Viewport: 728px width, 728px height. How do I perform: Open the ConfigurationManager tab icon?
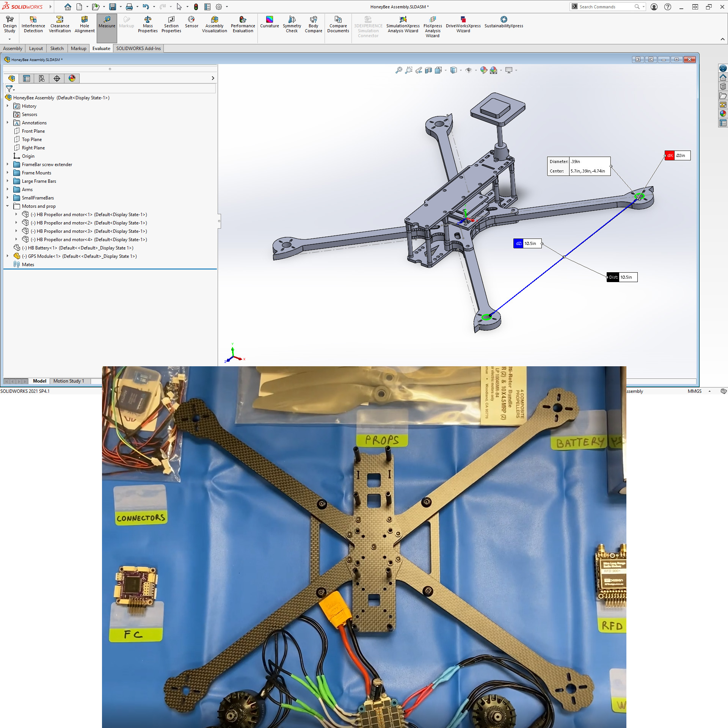coord(42,78)
